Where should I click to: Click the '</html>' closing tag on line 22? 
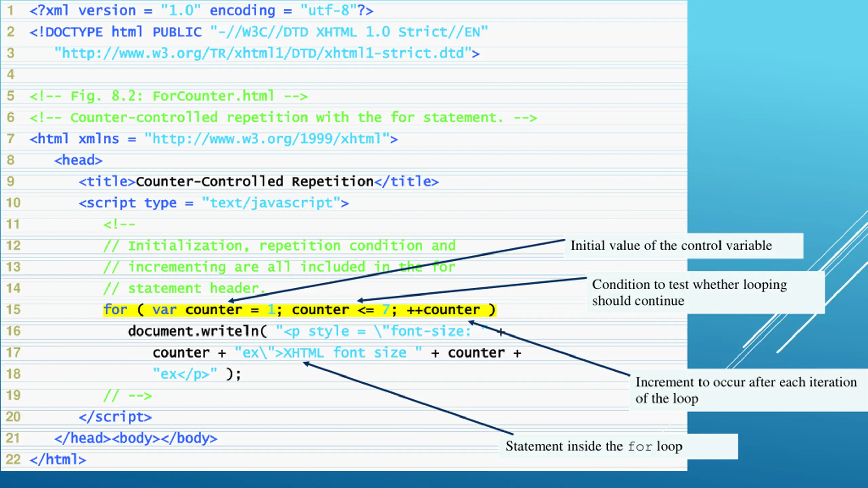click(x=58, y=460)
